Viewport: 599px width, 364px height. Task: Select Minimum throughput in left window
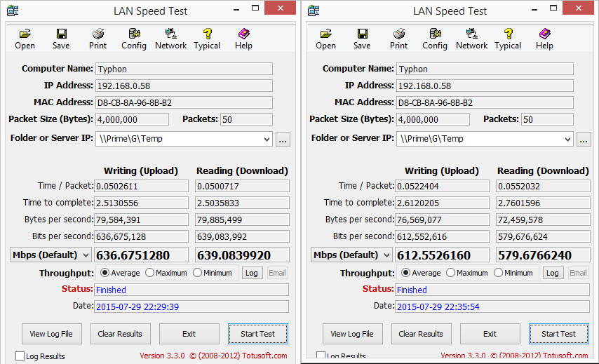pyautogui.click(x=213, y=273)
